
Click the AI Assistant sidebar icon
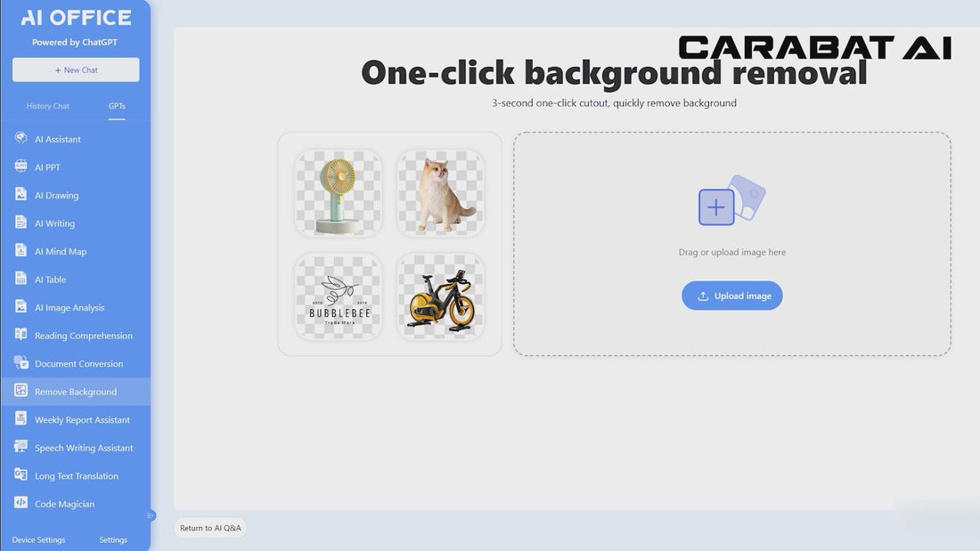click(20, 139)
